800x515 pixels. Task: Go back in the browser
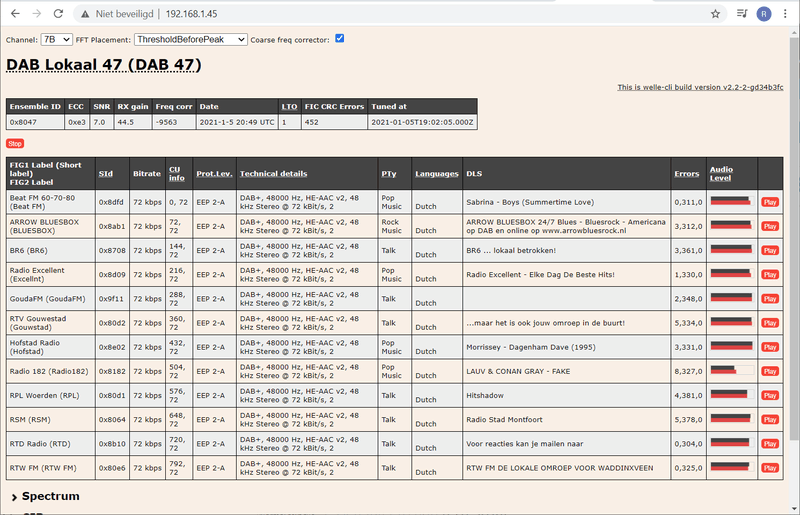(x=15, y=14)
